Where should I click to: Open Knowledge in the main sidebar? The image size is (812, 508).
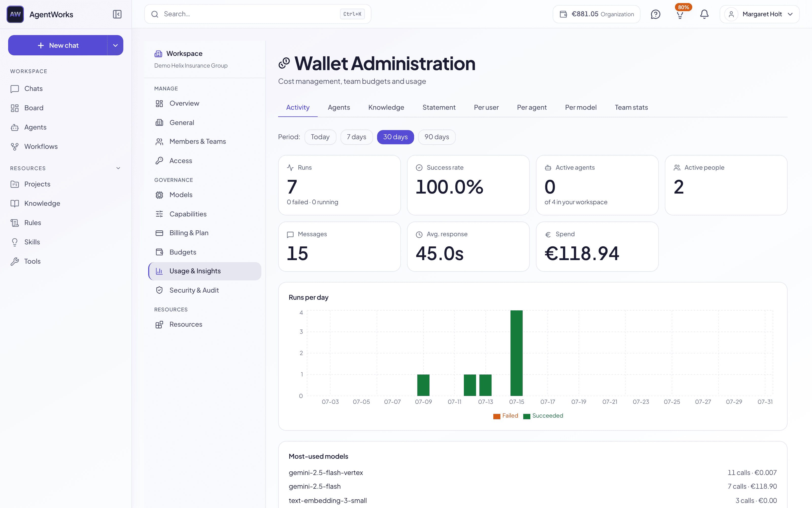pyautogui.click(x=66, y=203)
